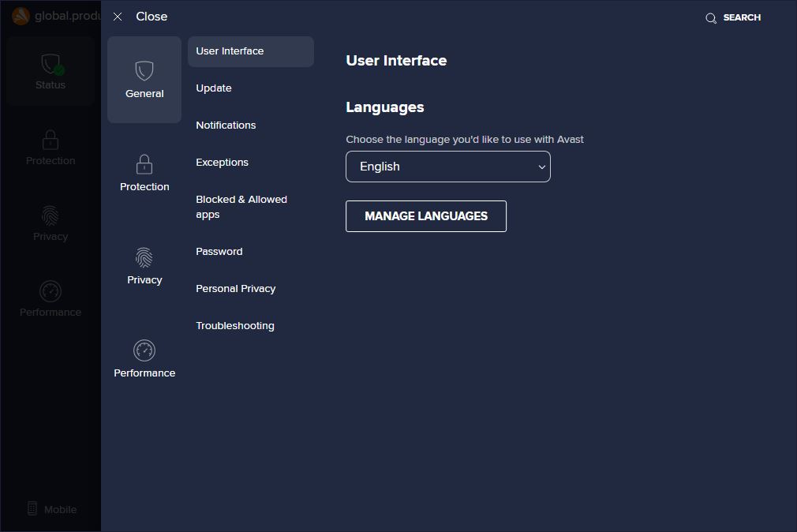Click the dimmed Status shield icon
The width and height of the screenshot is (797, 532).
51,64
